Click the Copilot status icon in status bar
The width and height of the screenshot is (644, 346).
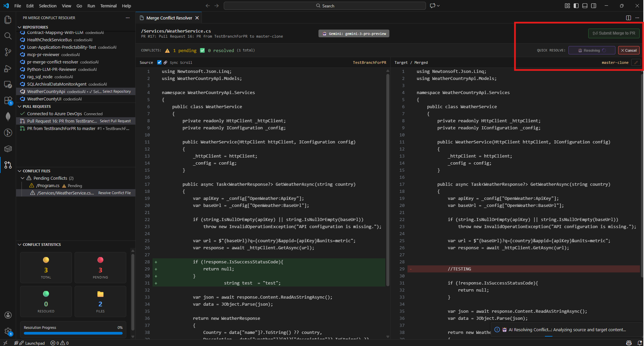coord(629,343)
